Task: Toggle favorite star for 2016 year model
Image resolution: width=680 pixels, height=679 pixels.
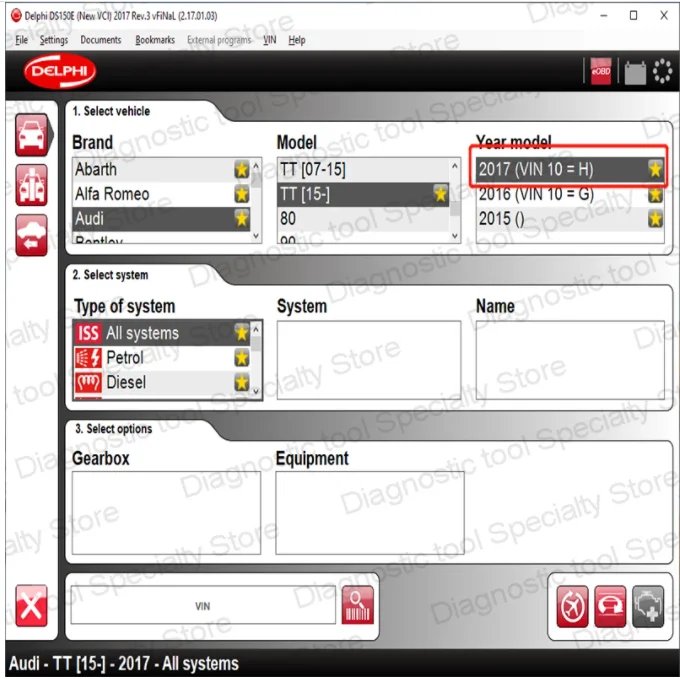Action: coord(655,194)
